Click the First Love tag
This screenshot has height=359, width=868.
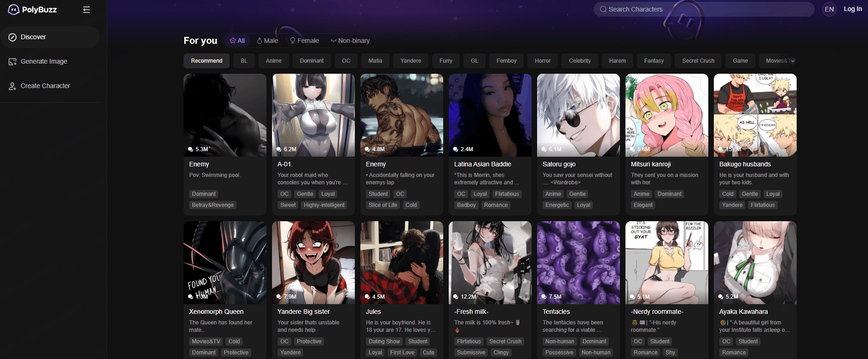(x=402, y=353)
